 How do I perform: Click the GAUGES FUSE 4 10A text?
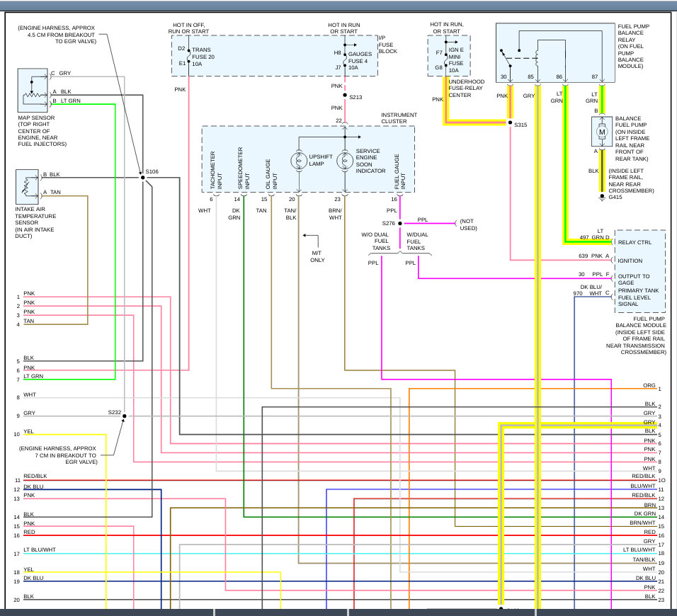[360, 61]
